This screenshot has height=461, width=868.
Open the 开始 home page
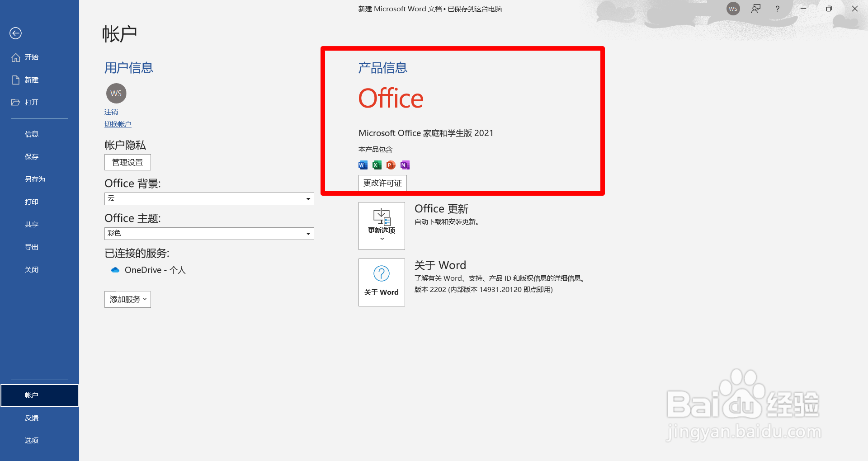click(39, 57)
